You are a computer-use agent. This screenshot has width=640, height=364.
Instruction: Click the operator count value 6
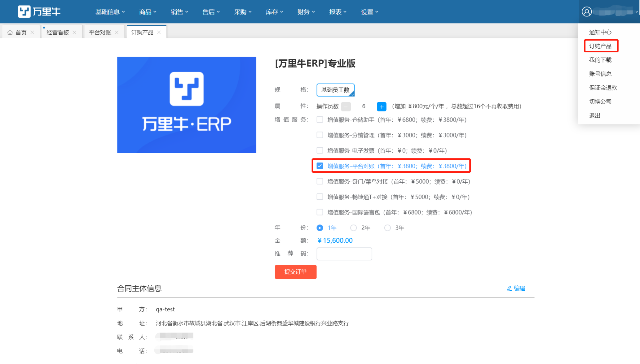pos(364,106)
